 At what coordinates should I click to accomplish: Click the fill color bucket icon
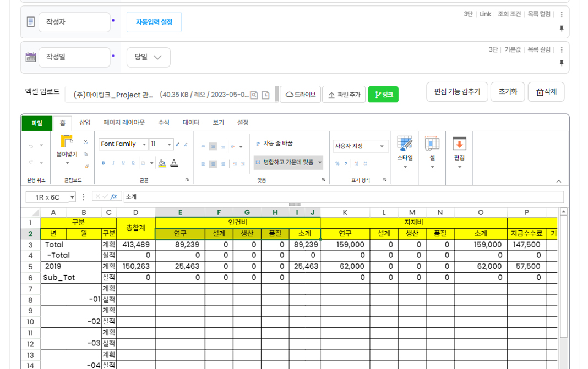(x=162, y=163)
